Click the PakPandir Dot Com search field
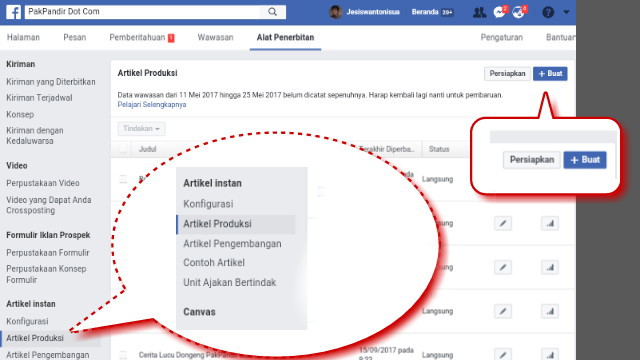This screenshot has width=640, height=360. [x=142, y=12]
